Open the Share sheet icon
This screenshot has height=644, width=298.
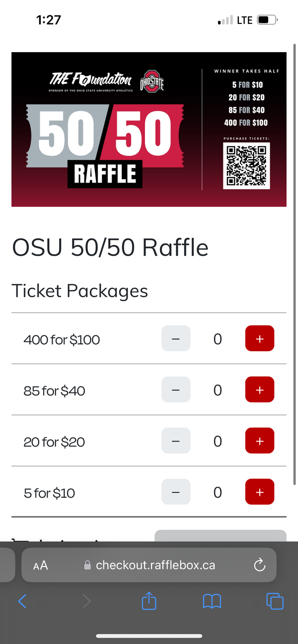pyautogui.click(x=149, y=601)
